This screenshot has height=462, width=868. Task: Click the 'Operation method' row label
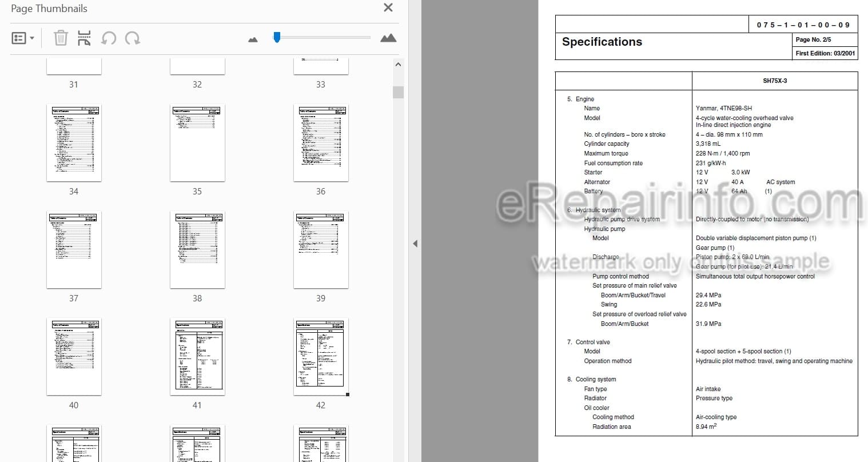pos(608,361)
